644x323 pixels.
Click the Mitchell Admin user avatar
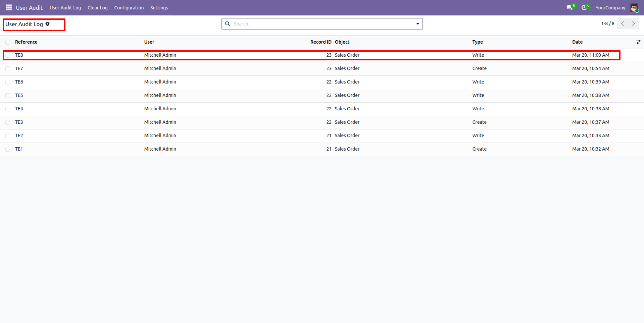[634, 8]
